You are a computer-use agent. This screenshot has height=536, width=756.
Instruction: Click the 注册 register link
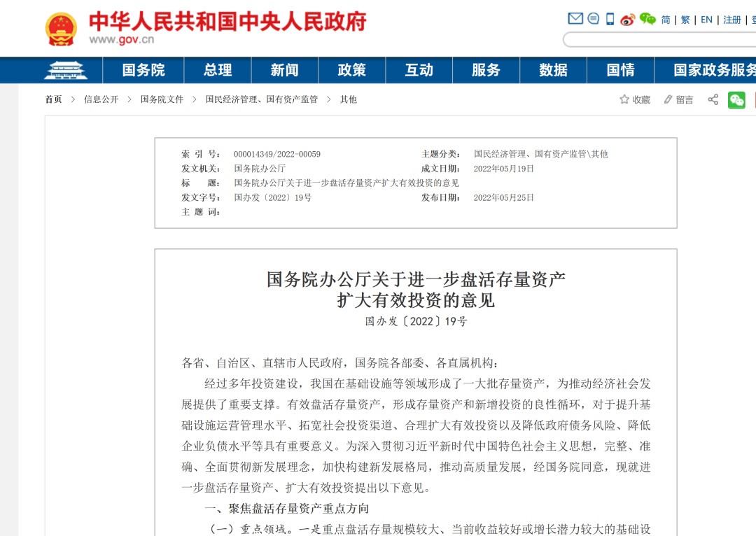tap(732, 20)
